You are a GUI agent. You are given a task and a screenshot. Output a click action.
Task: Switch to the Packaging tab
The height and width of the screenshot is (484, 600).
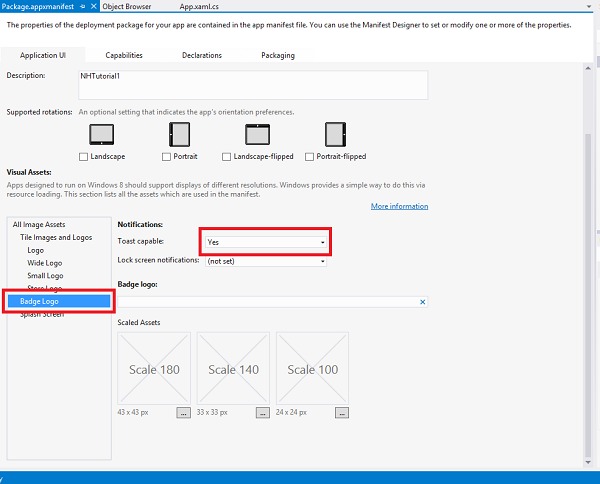pos(278,55)
